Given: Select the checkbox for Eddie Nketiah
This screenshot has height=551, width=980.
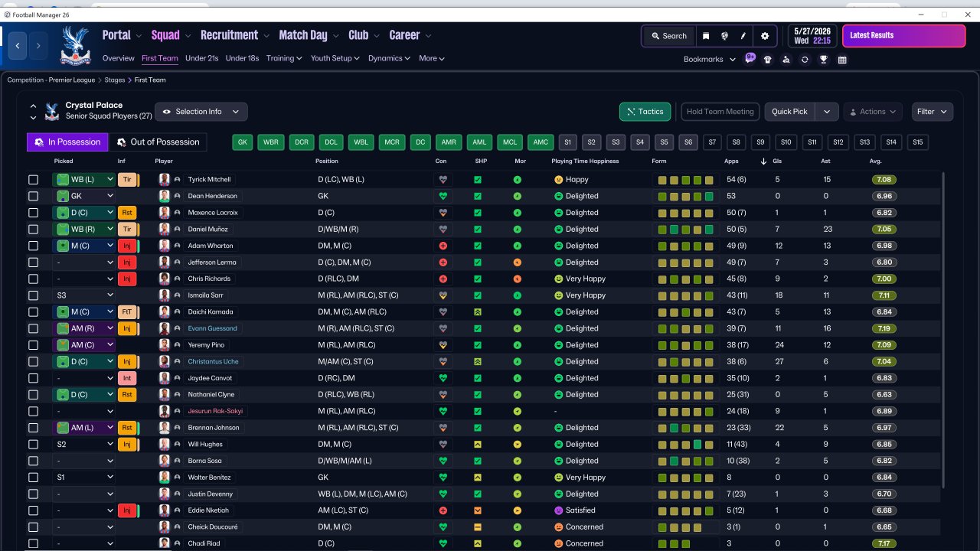Looking at the screenshot, I should 33,510.
